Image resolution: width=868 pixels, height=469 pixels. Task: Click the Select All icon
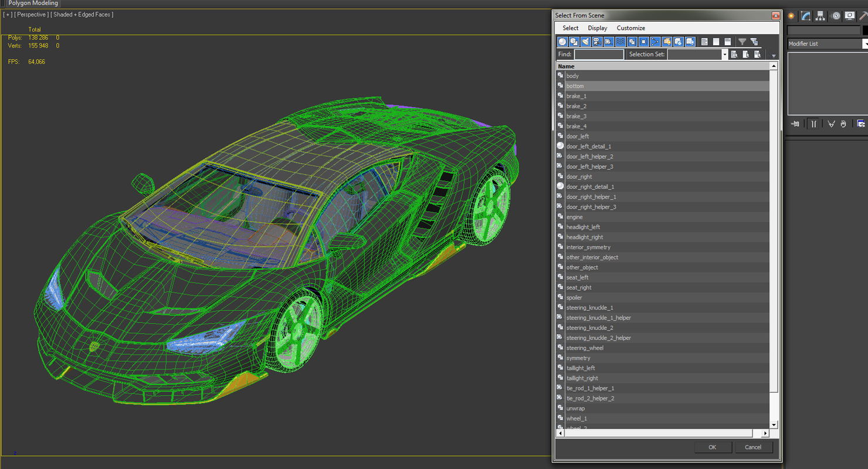click(704, 42)
